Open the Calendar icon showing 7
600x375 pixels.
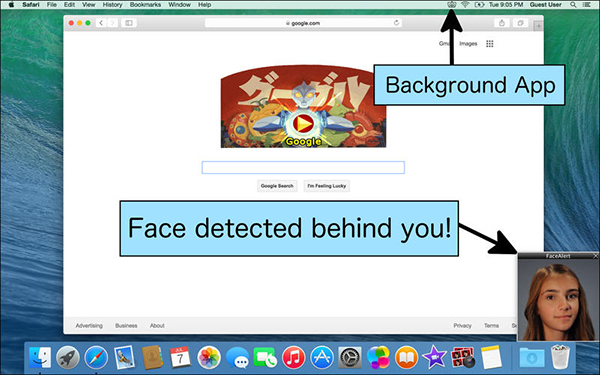tap(180, 357)
